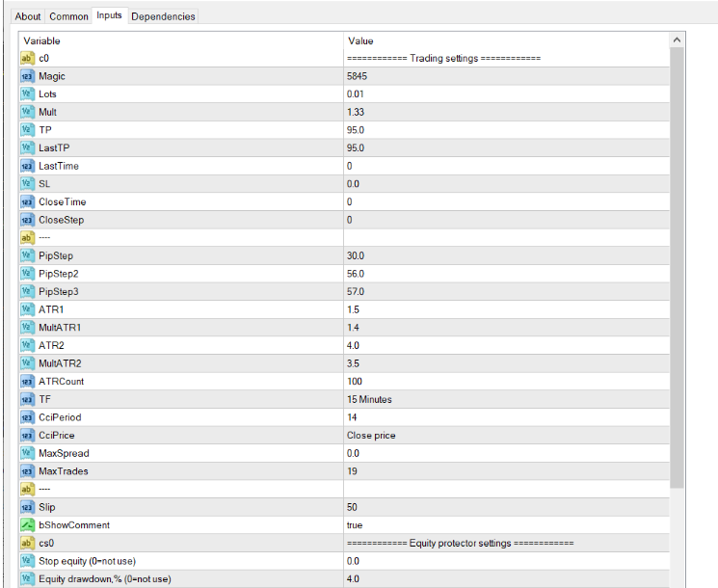718x588 pixels.
Task: Click the integer icon beside Magic
Action: click(28, 76)
